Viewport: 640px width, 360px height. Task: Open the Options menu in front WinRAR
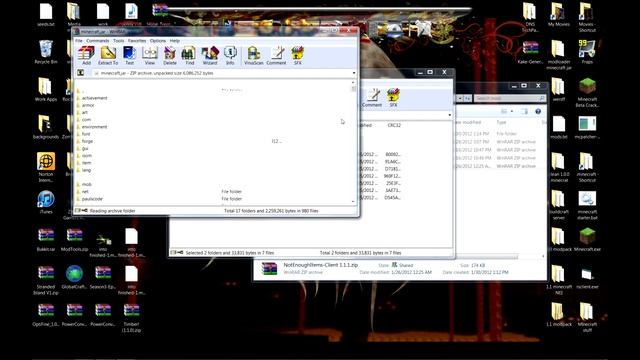tap(158, 41)
